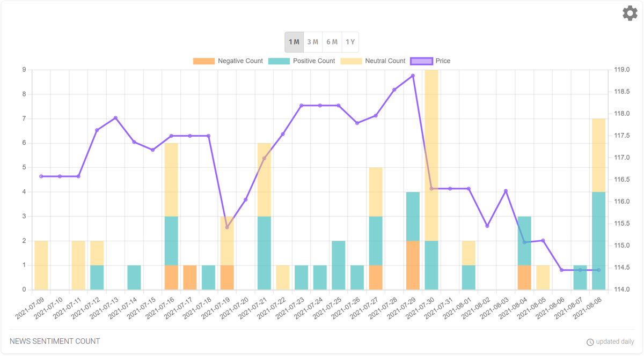Image resolution: width=644 pixels, height=356 pixels.
Task: Click the price point on 2021-08-02
Action: (487, 226)
